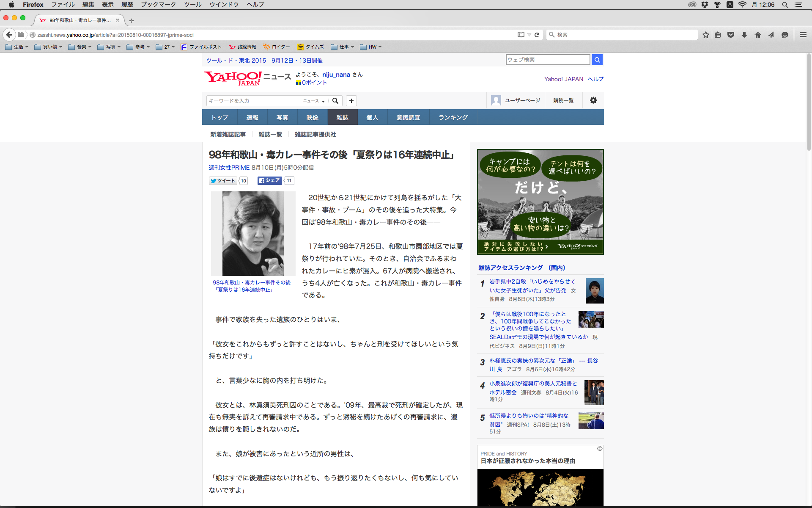Open the Firefox hamburger menu

pos(803,35)
